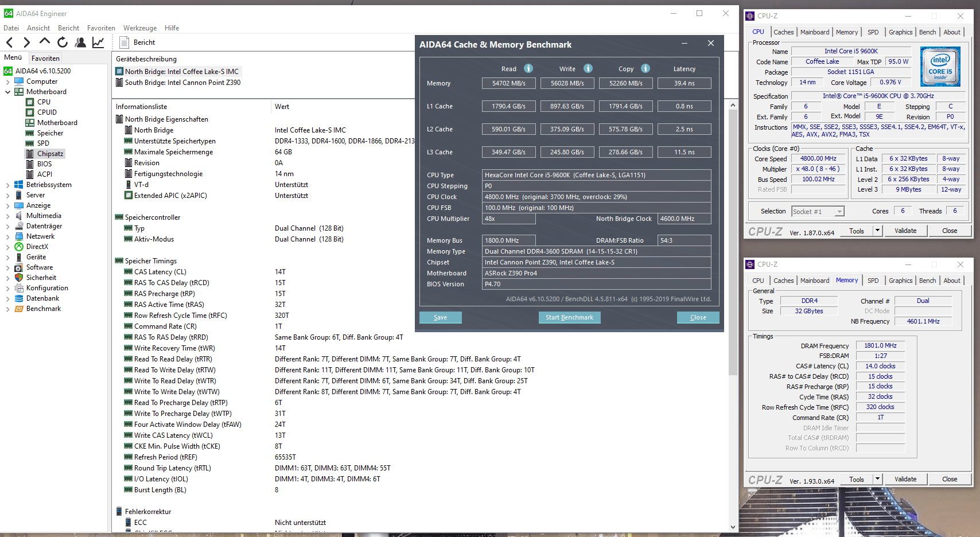
Task: Click the Refresh icon in AIDA64 toolbar
Action: click(x=63, y=42)
